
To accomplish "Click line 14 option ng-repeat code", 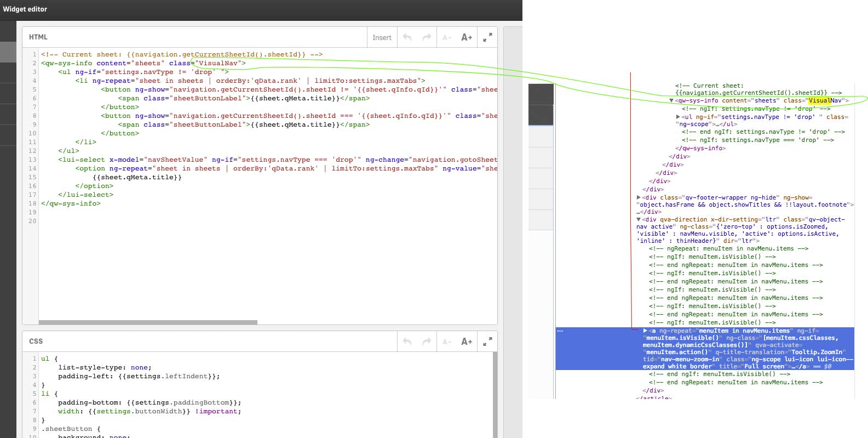I will (x=286, y=168).
